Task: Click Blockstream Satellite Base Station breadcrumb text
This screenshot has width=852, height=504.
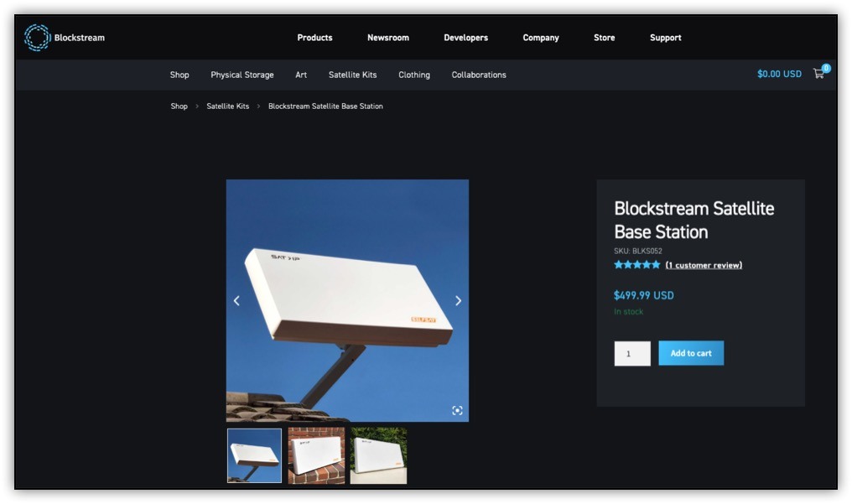Action: point(325,107)
